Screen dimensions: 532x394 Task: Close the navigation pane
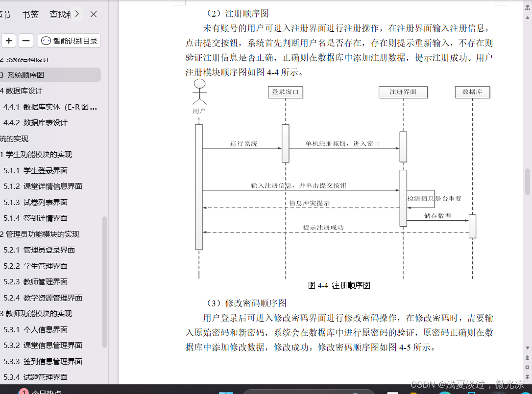click(x=94, y=14)
